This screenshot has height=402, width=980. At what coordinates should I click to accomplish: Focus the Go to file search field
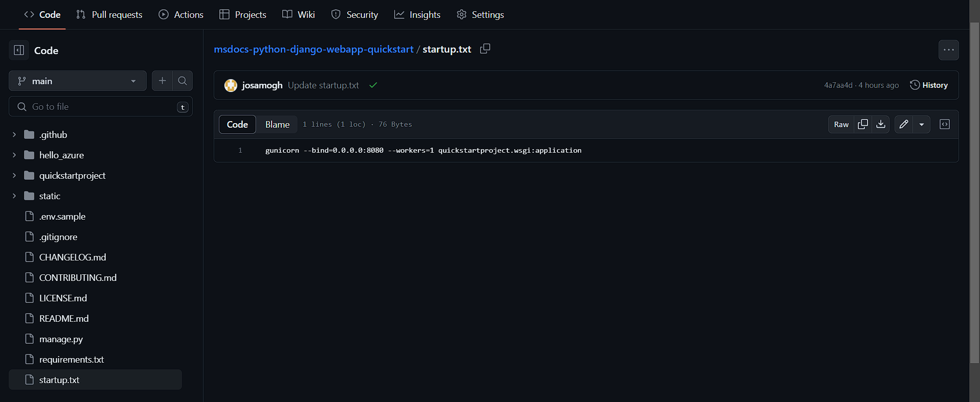(101, 107)
